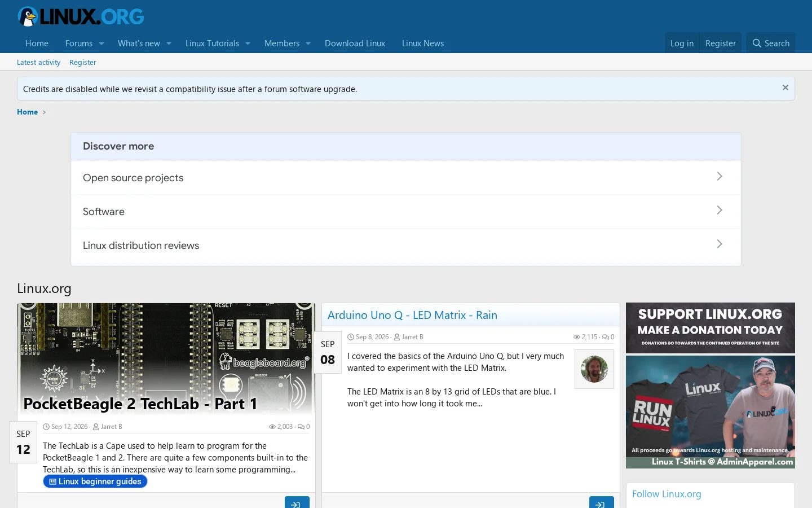This screenshot has height=508, width=812.
Task: Open the PocketBeagle 2 TechLab Part 1 article
Action: tap(140, 404)
